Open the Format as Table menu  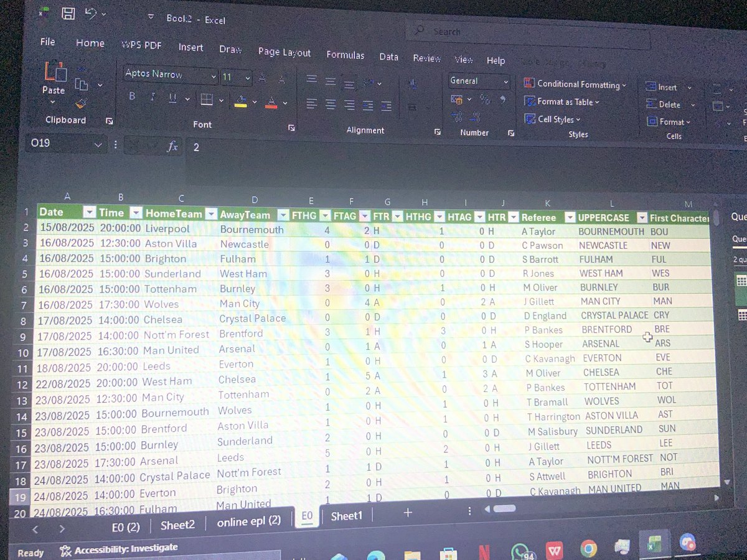point(561,101)
